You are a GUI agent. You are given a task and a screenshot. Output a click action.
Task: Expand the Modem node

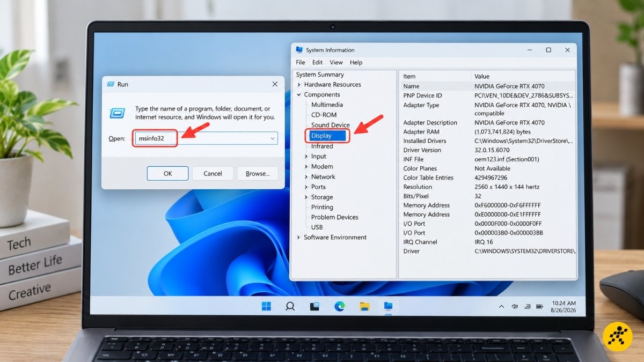coord(306,167)
